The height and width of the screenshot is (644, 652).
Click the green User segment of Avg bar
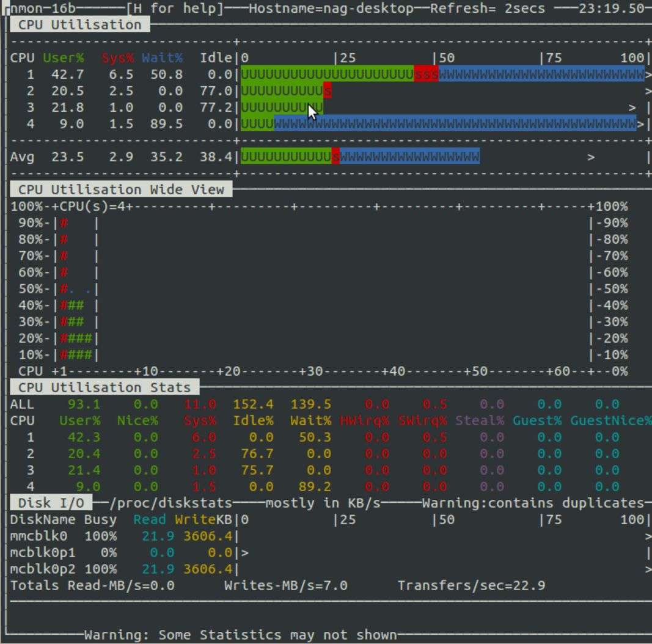pos(285,157)
